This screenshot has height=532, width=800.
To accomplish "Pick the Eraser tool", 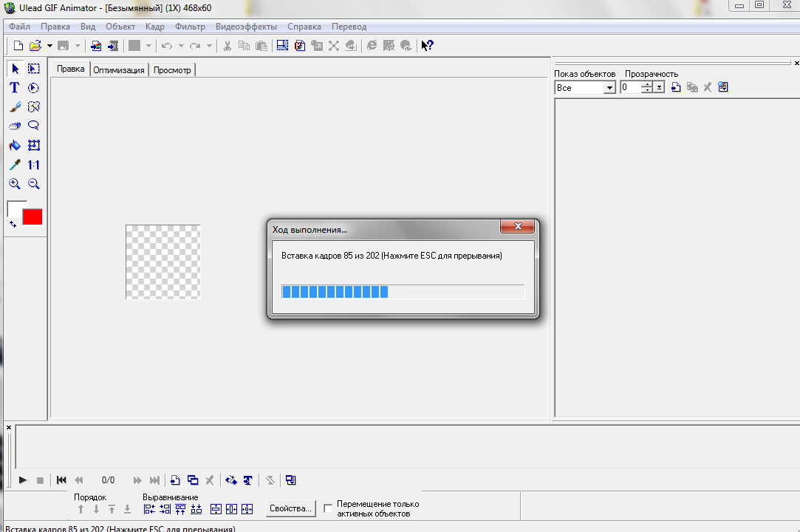I will click(15, 126).
